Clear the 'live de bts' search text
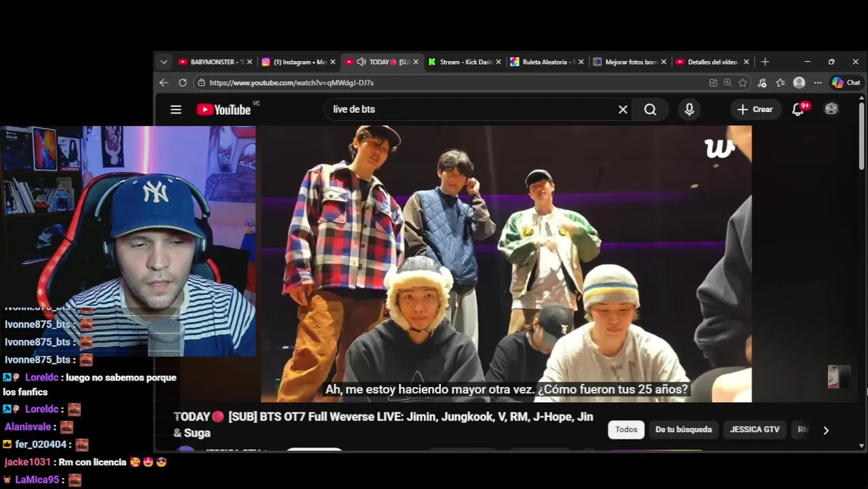This screenshot has width=868, height=489. point(623,109)
